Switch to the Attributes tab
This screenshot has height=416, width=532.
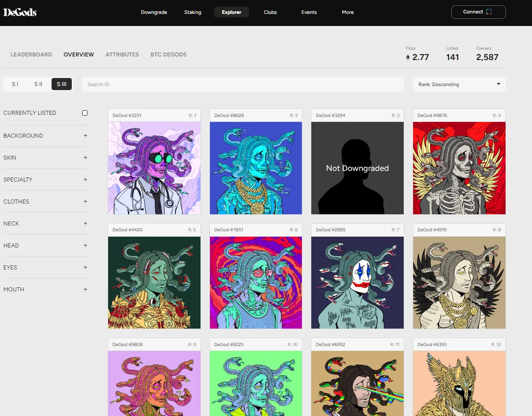pos(122,55)
